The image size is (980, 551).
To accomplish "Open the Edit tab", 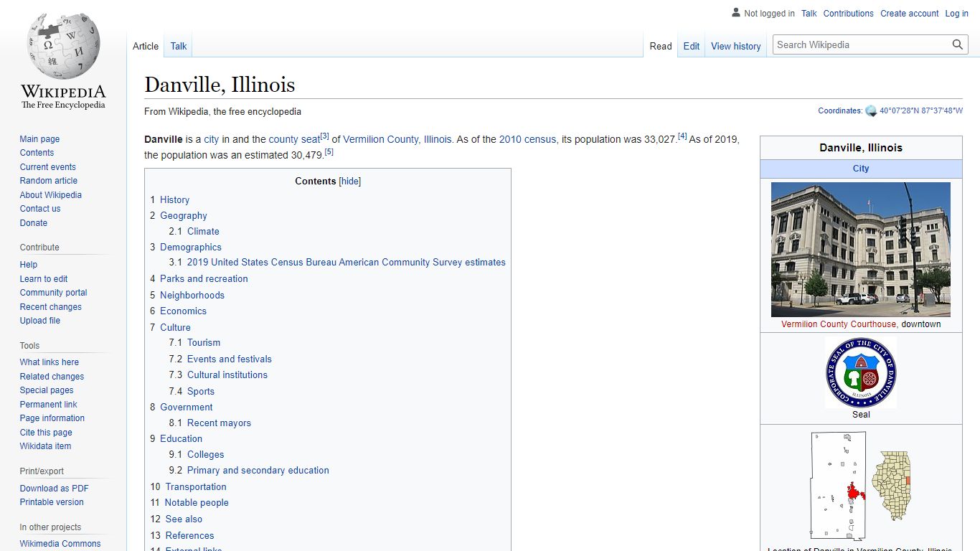I will click(692, 46).
